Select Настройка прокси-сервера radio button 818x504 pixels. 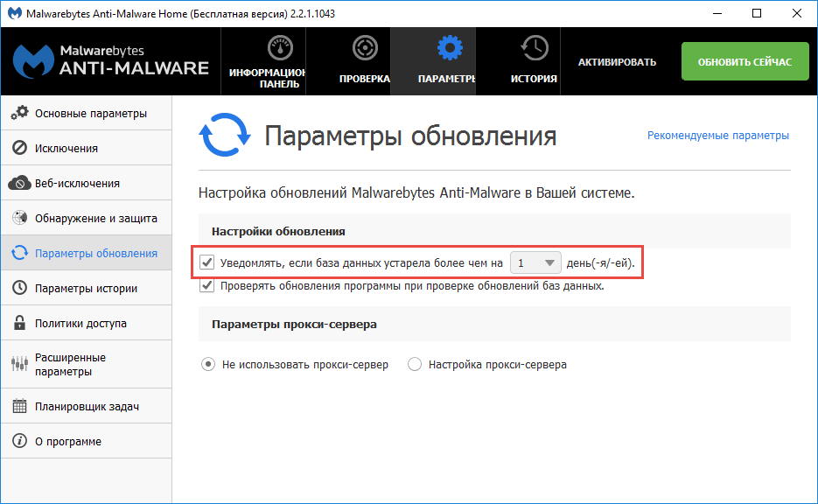coord(414,365)
